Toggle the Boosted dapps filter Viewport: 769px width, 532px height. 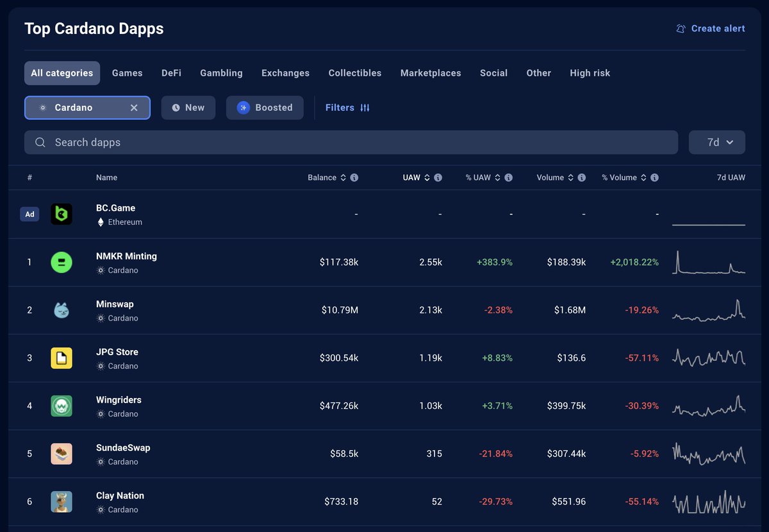265,108
